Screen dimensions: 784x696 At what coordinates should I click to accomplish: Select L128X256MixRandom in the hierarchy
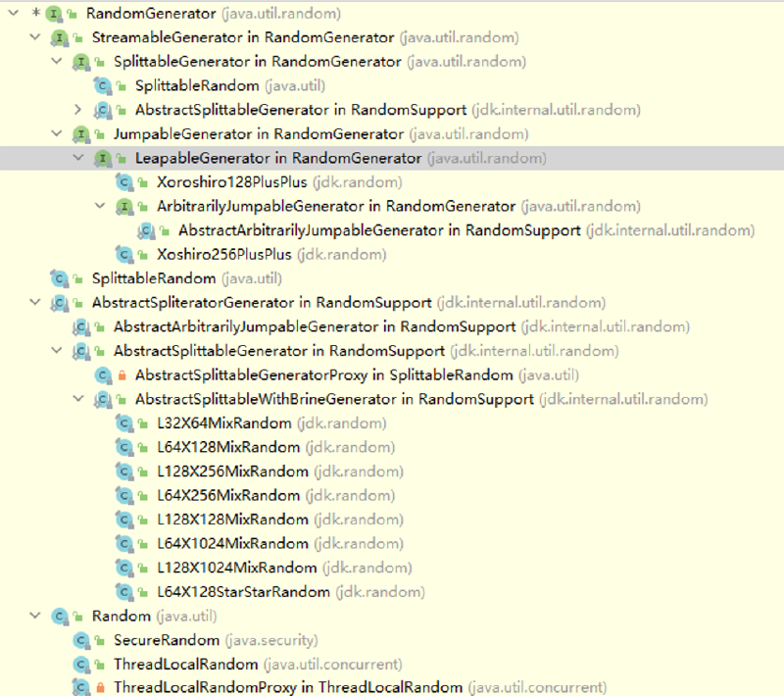click(232, 472)
